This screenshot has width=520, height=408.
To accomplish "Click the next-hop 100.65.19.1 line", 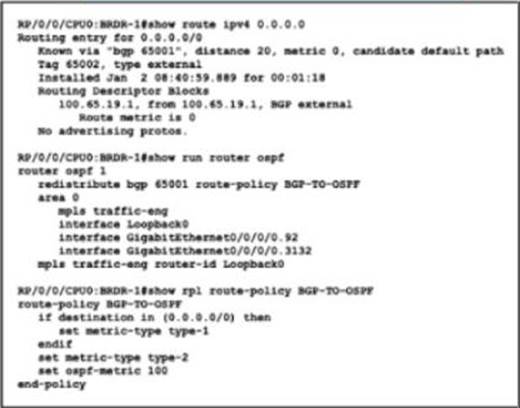I will coord(205,104).
